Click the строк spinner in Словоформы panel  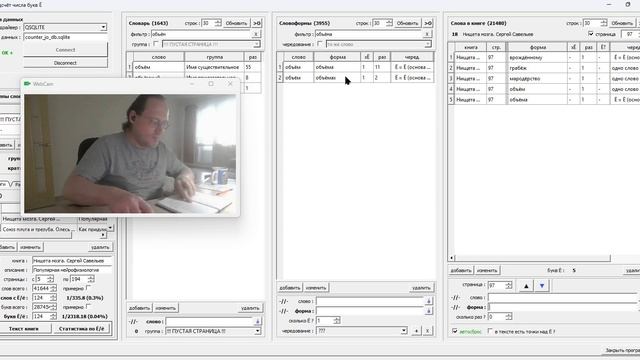382,23
